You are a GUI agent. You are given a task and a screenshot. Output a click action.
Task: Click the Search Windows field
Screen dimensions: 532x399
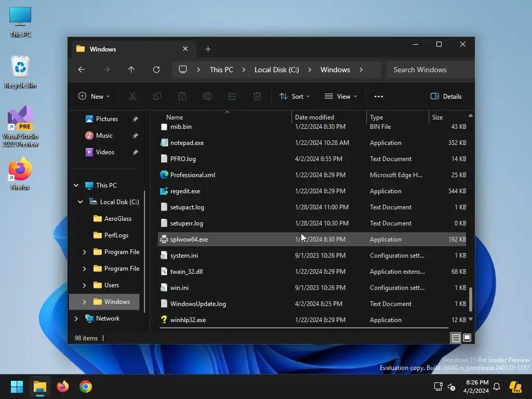[x=430, y=70]
